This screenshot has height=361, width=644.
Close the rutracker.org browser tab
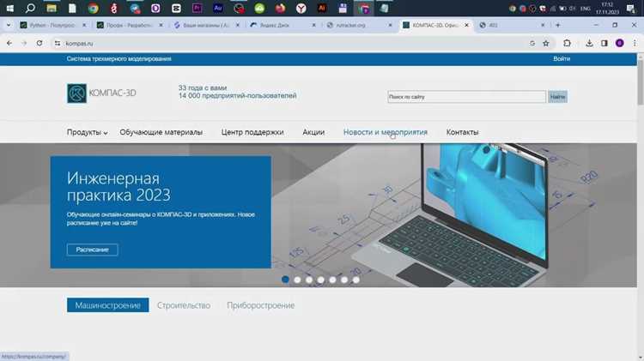click(x=390, y=25)
